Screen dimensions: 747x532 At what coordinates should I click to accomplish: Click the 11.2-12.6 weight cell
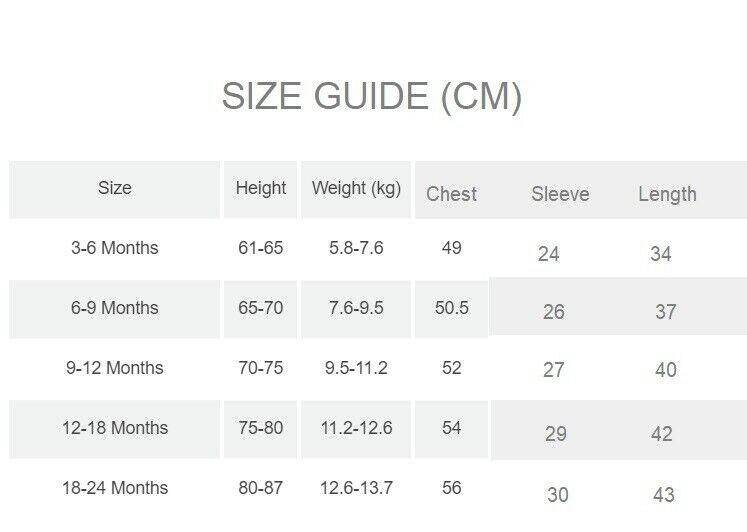356,428
